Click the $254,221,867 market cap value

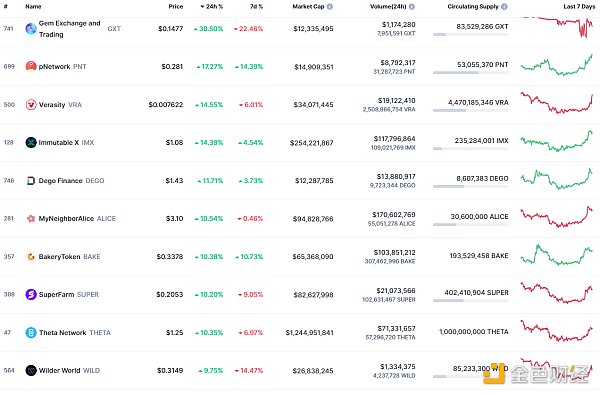(x=311, y=143)
